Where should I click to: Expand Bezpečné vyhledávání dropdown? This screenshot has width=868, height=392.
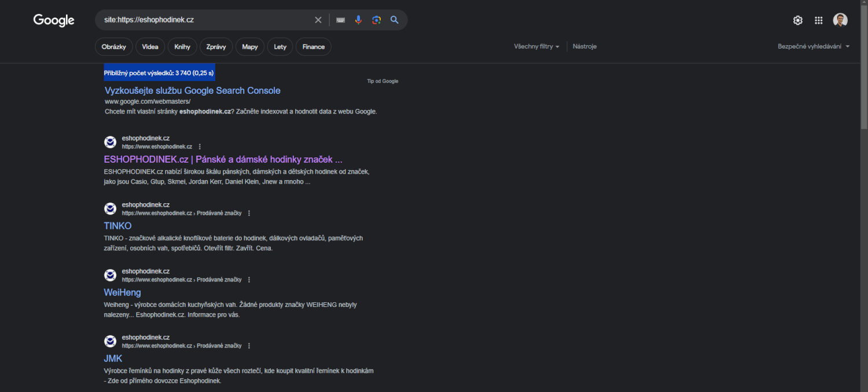[813, 46]
